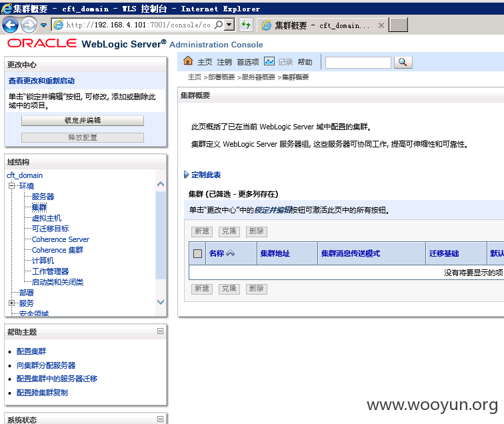Screen dimensions: 504x424
Task: Open 配置集群中的服务器迁移 help topic
Action: pyautogui.click(x=57, y=379)
